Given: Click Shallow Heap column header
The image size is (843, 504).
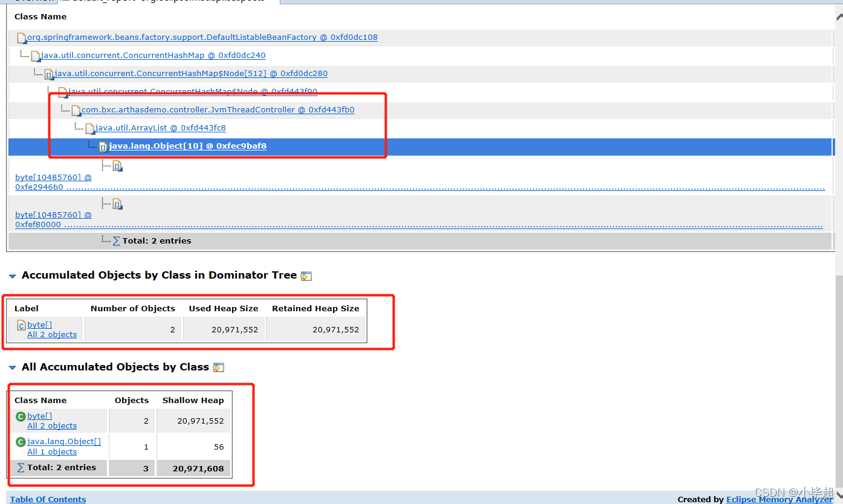Looking at the screenshot, I should 193,400.
